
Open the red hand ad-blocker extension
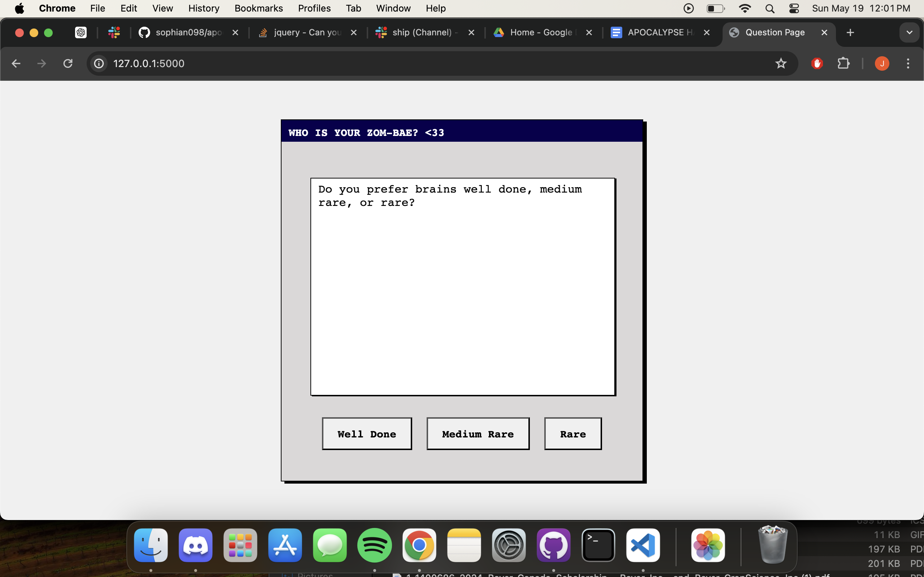pos(817,63)
